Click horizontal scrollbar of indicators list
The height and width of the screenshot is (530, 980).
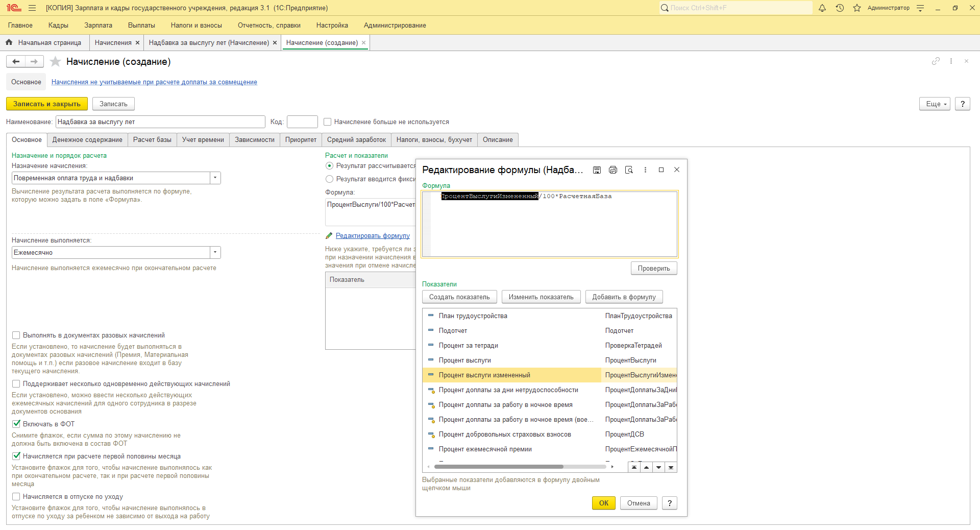[499, 467]
